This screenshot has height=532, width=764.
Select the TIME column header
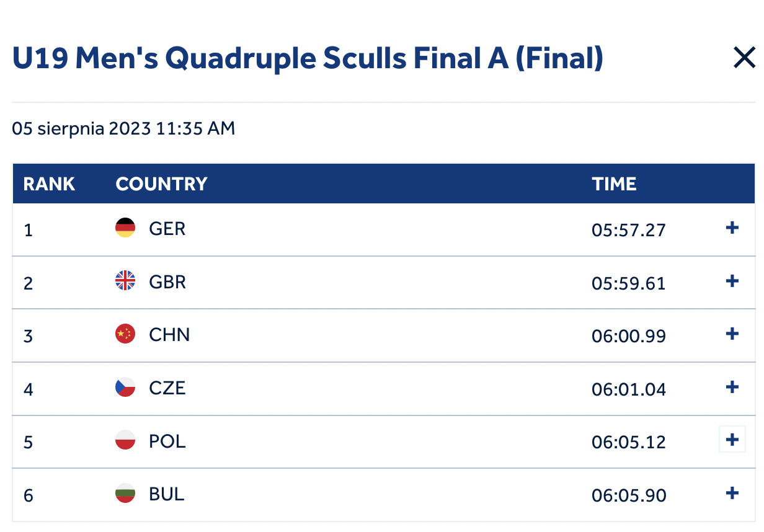coord(614,184)
